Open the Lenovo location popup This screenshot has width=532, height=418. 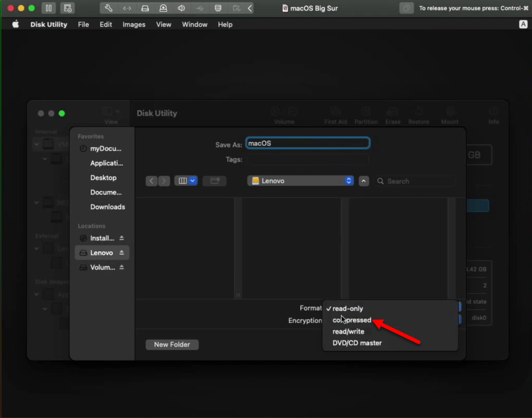point(301,181)
